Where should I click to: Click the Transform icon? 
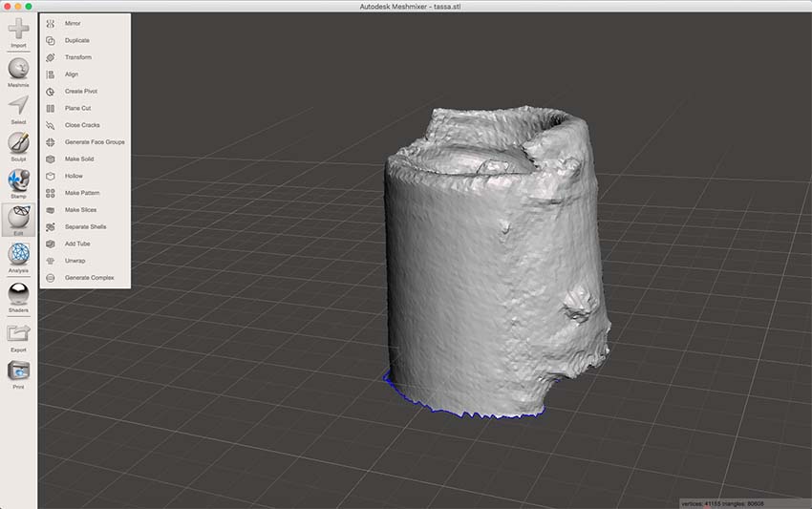tap(51, 57)
